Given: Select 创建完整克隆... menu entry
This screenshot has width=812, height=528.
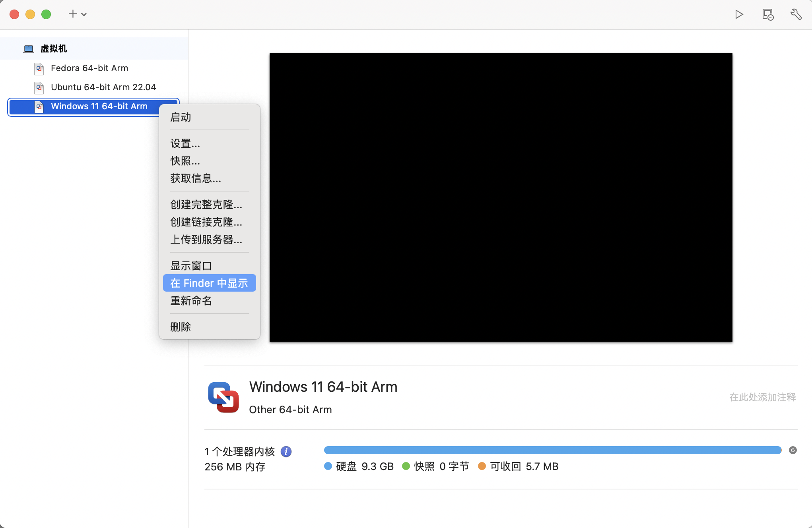Looking at the screenshot, I should pos(206,205).
